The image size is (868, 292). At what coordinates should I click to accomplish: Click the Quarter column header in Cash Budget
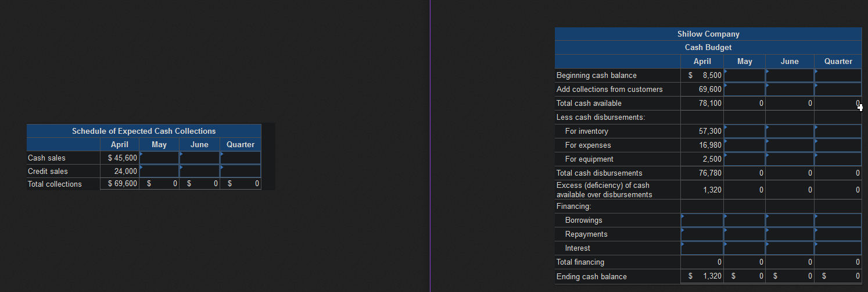838,61
